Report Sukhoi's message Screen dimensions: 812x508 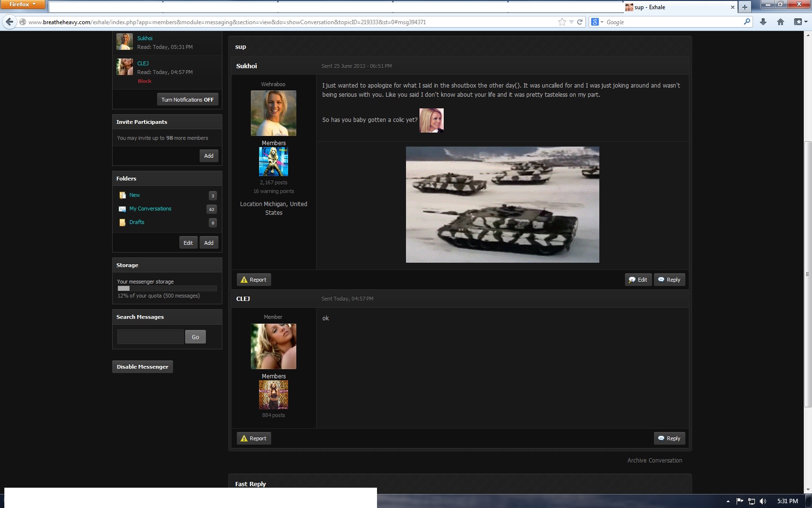coord(254,280)
